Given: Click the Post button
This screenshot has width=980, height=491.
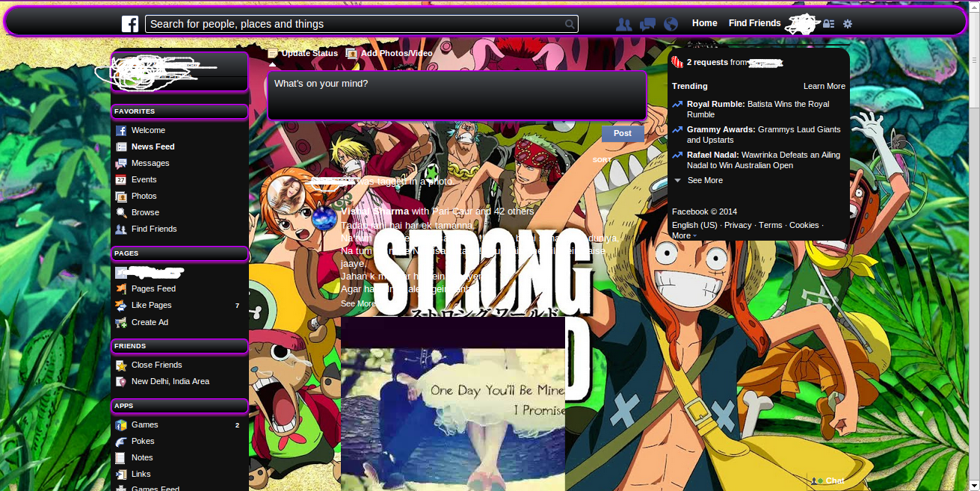Looking at the screenshot, I should (x=623, y=133).
